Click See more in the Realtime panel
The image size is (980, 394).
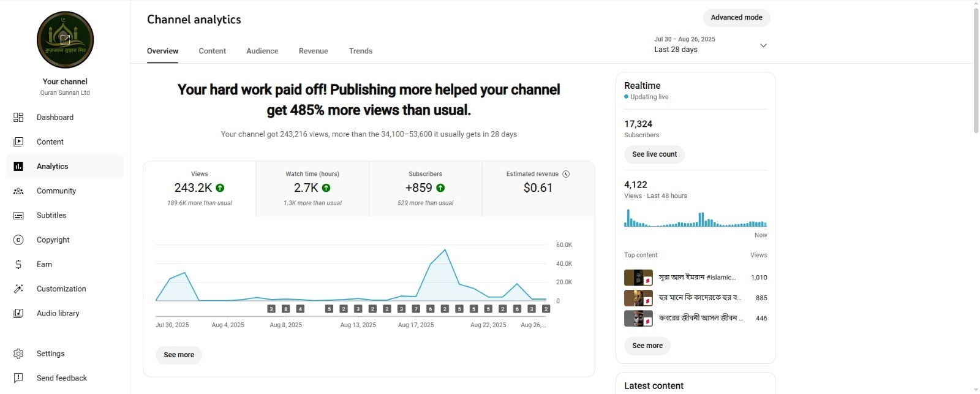pos(647,346)
